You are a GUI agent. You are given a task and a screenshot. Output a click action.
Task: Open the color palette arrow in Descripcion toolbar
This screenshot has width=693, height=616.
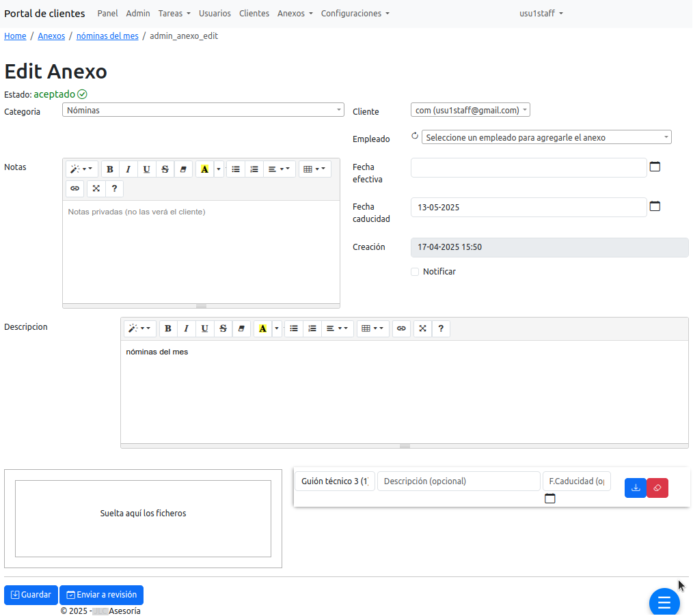tap(277, 328)
